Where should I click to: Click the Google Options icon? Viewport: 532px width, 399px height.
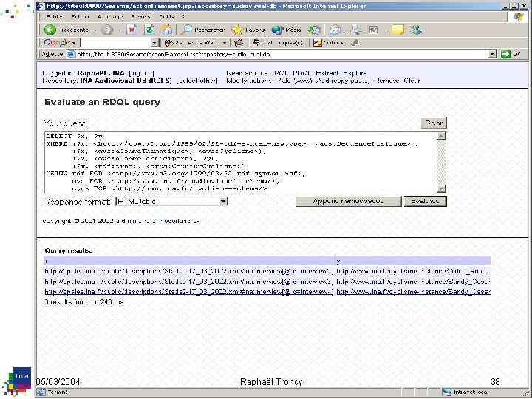(x=317, y=43)
